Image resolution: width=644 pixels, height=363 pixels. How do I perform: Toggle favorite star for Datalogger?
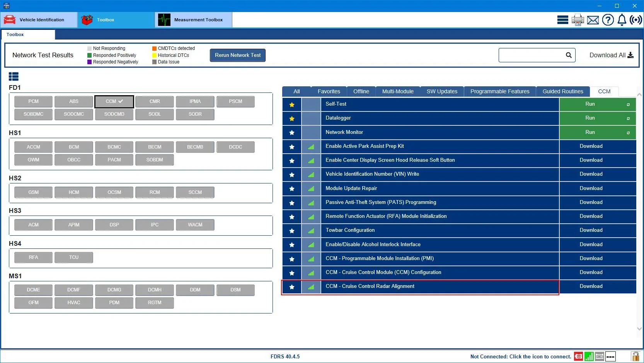coord(292,118)
